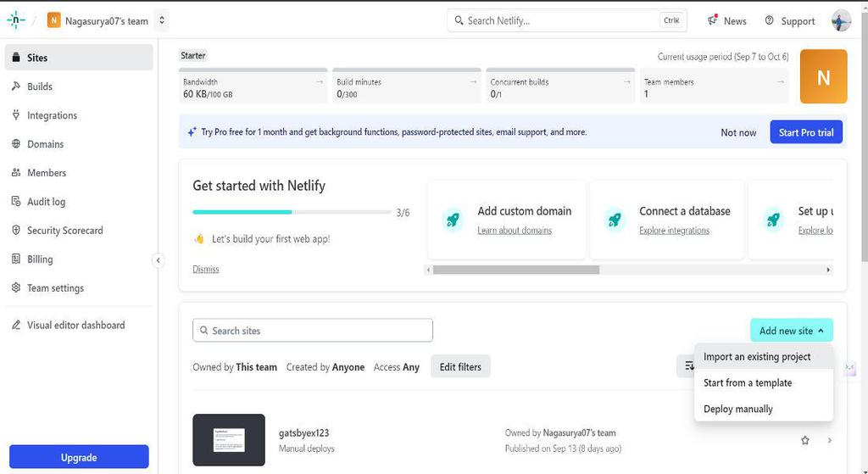Click the Netlify logo icon
This screenshot has height=474, width=868.
coord(16,20)
